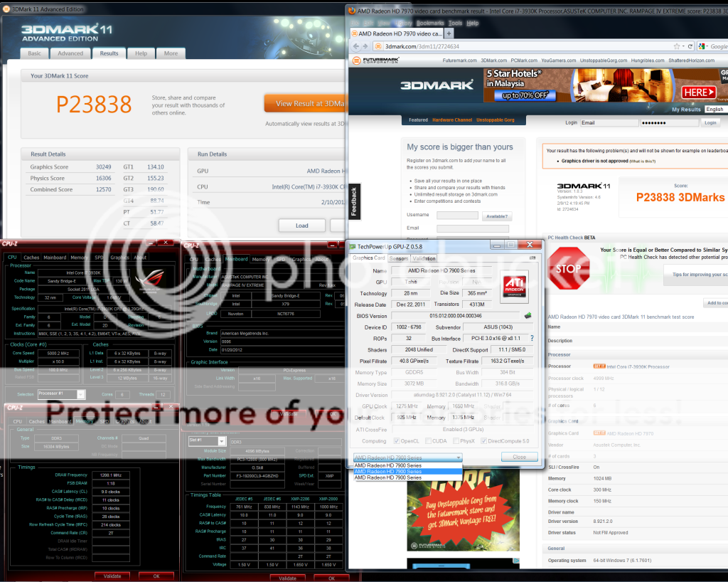Click the Firefox back arrow button

click(356, 46)
